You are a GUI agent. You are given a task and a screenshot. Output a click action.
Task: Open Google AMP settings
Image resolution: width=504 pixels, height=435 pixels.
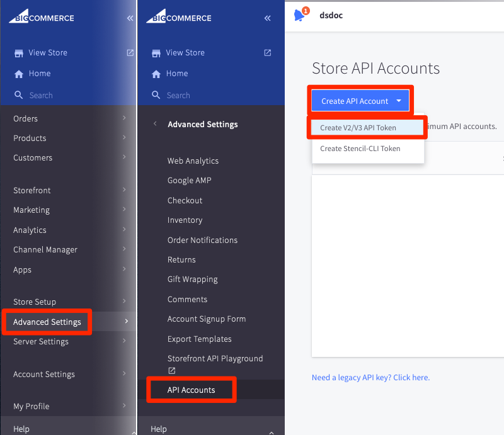click(x=190, y=181)
